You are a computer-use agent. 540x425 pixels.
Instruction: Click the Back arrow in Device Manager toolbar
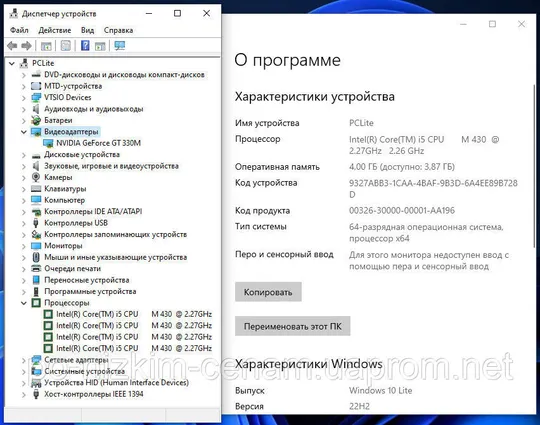[12, 45]
